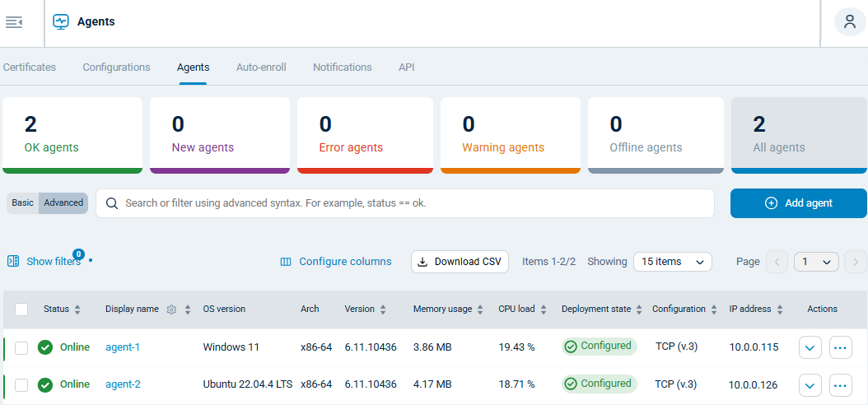Focus the advanced syntax search field
The height and width of the screenshot is (405, 868).
coord(405,203)
